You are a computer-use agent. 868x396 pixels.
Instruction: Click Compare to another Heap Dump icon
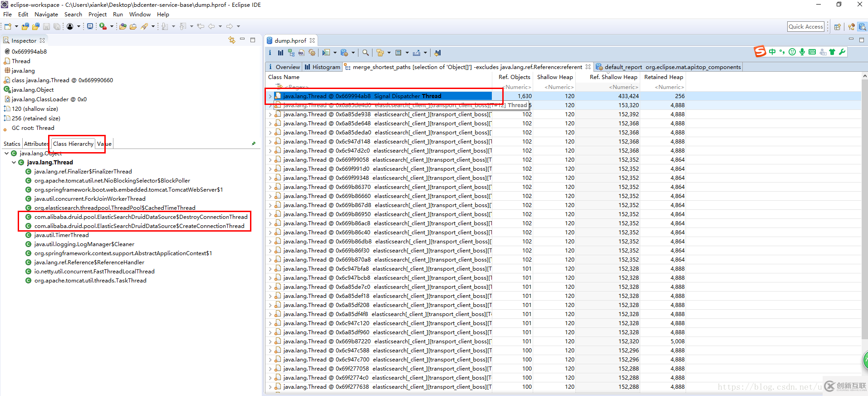coord(437,53)
